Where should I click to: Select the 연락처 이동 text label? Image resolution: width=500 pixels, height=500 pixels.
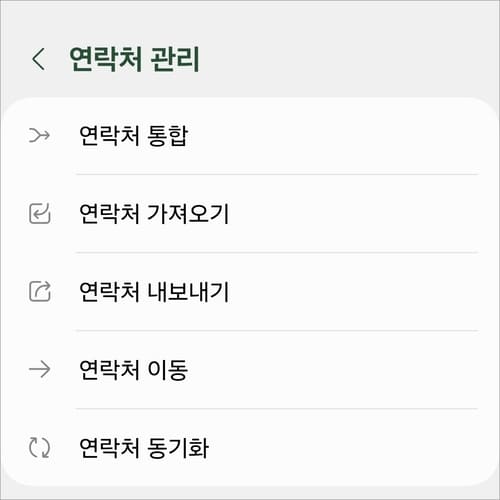[x=134, y=370]
